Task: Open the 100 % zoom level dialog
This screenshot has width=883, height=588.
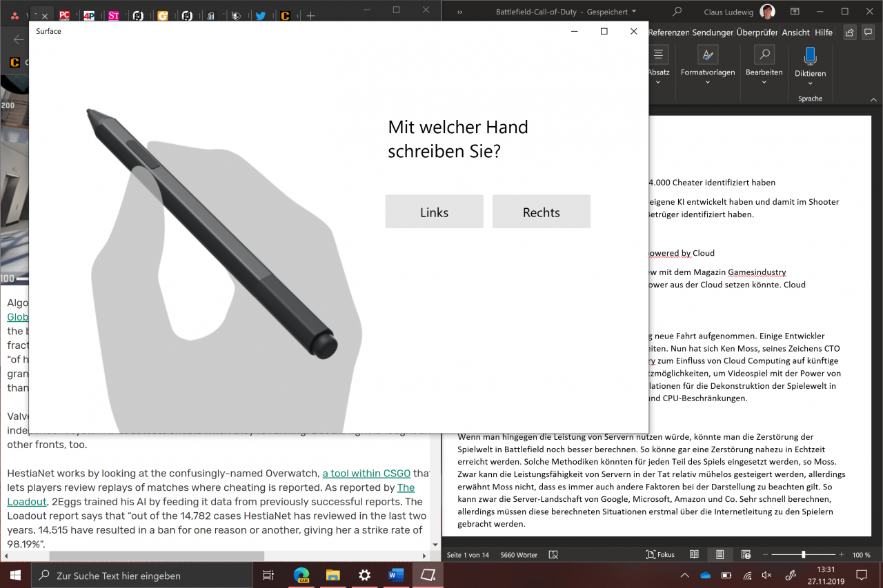Action: pos(862,555)
